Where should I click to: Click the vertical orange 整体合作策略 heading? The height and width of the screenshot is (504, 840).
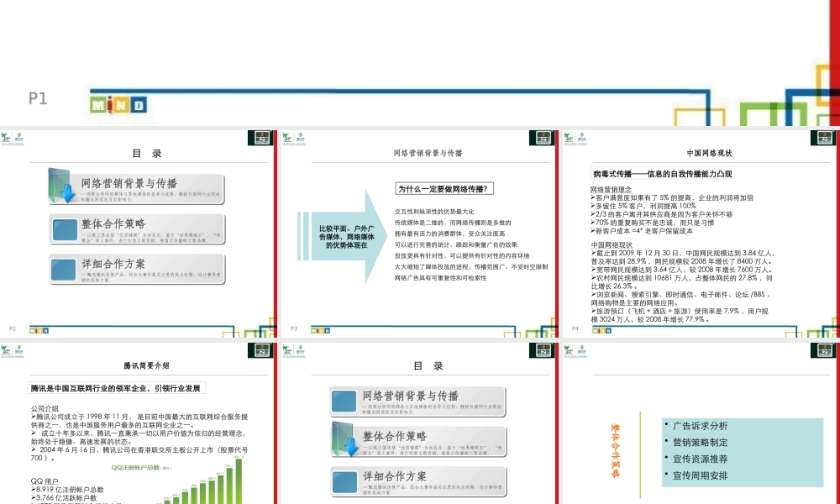click(x=616, y=451)
